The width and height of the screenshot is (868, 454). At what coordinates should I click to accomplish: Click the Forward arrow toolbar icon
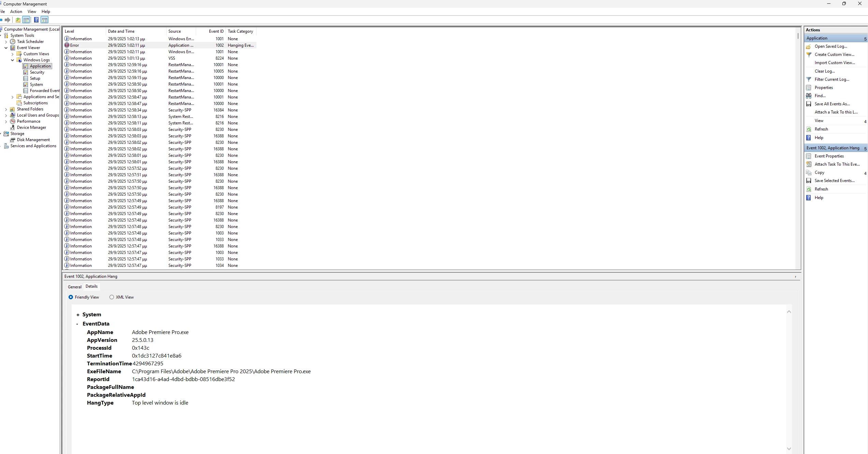(7, 20)
